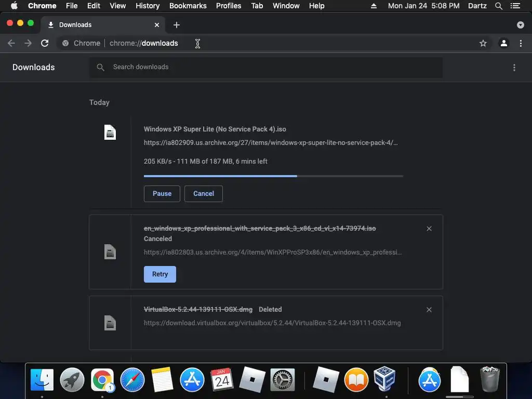
Task: Open System Preferences from the Dock
Action: coord(282,380)
